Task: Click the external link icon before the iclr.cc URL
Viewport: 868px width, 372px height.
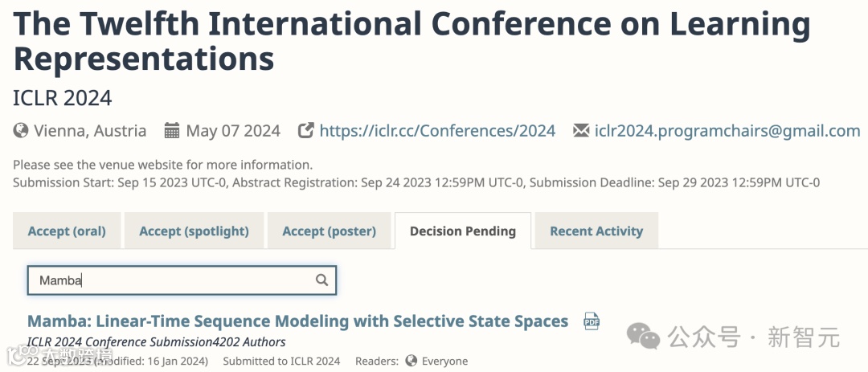Action: [x=305, y=131]
